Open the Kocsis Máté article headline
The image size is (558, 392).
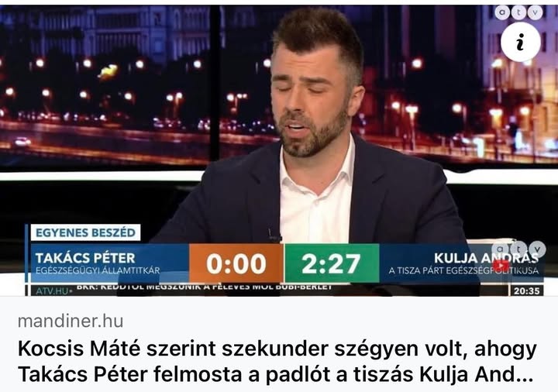[277, 362]
